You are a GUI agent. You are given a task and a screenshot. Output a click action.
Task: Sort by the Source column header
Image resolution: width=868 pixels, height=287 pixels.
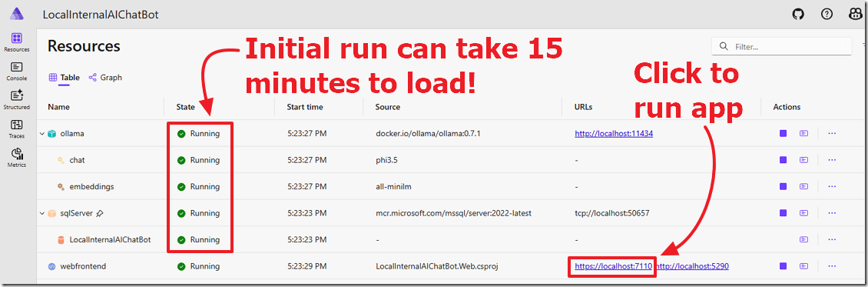pos(387,107)
